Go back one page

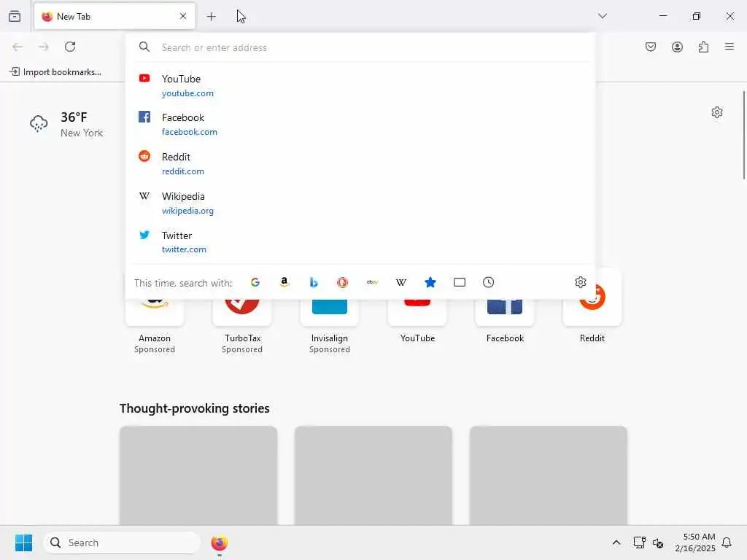point(18,47)
